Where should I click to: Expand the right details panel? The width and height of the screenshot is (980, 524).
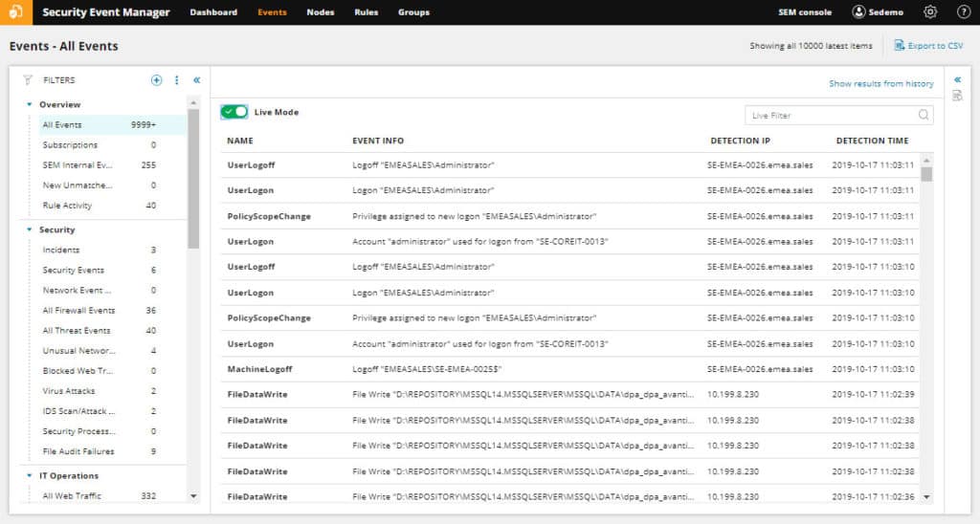(x=957, y=79)
